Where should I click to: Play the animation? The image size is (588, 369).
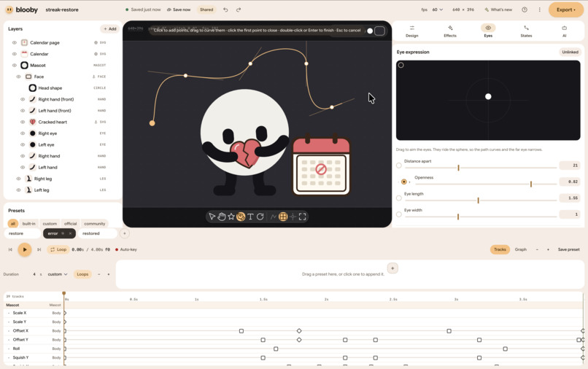[25, 249]
